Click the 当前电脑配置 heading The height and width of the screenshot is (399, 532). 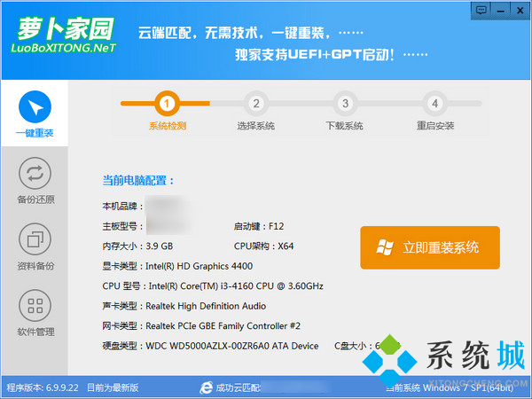(x=138, y=180)
